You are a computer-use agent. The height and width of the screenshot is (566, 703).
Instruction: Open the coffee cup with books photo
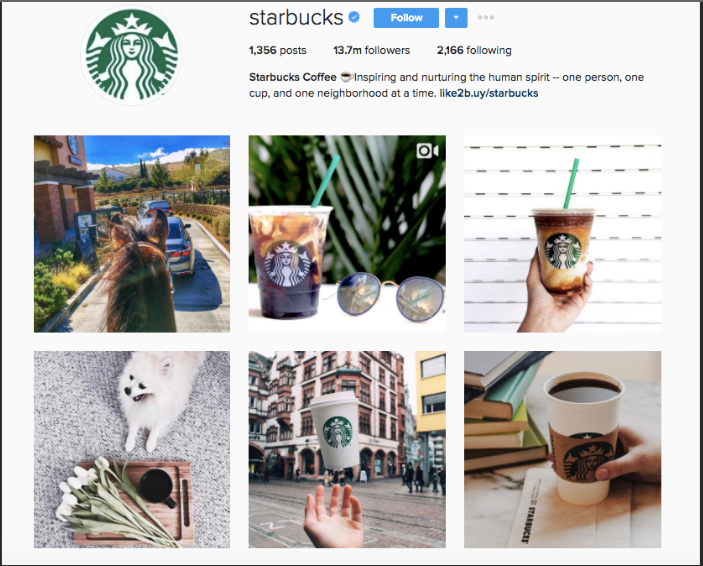click(x=562, y=449)
